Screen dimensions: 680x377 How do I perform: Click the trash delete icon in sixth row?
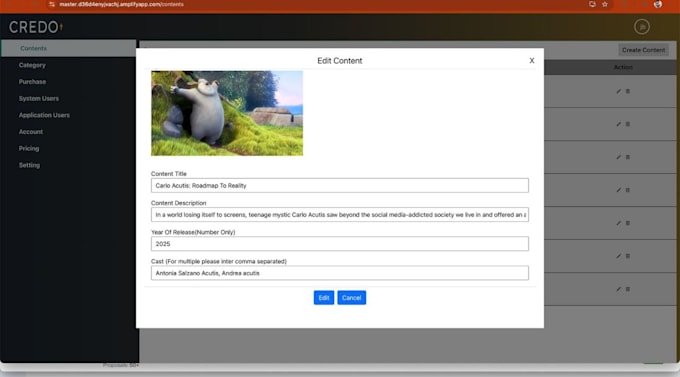pyautogui.click(x=628, y=256)
